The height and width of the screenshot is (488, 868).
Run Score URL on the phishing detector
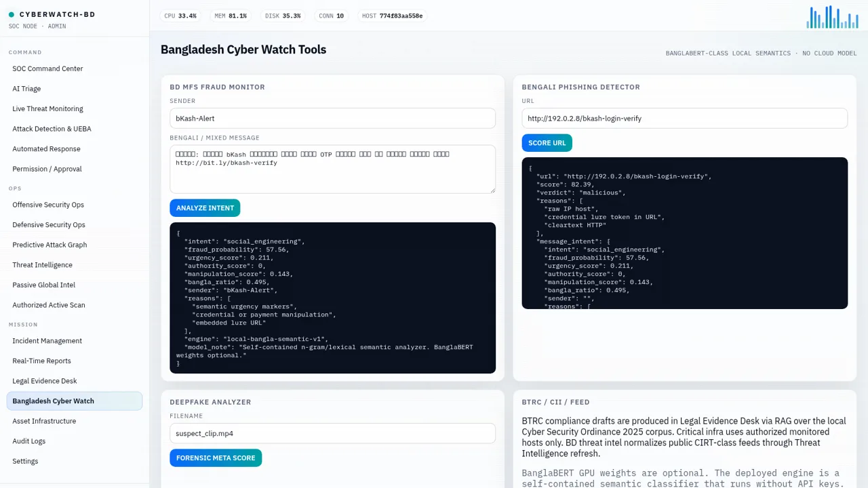pyautogui.click(x=547, y=143)
